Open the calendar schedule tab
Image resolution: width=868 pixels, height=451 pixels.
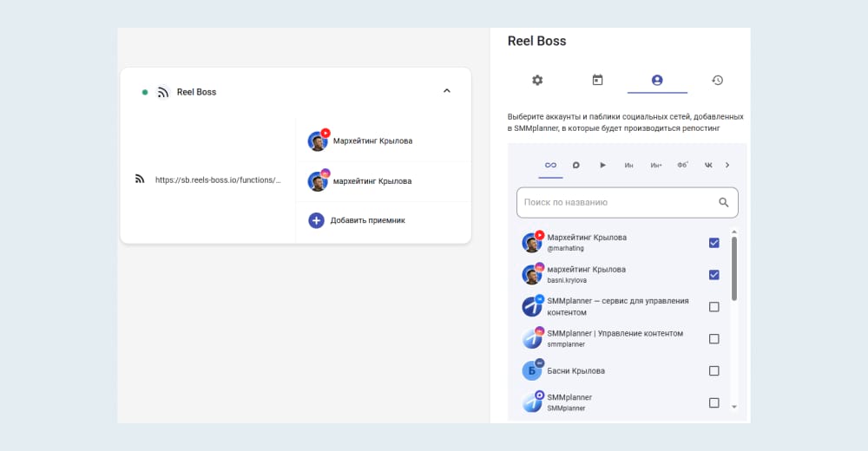597,80
